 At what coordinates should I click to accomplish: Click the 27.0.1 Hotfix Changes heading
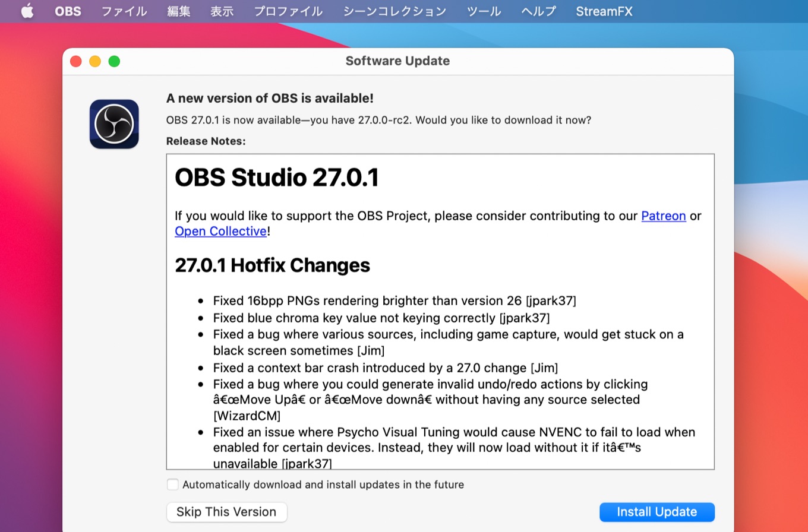tap(272, 265)
